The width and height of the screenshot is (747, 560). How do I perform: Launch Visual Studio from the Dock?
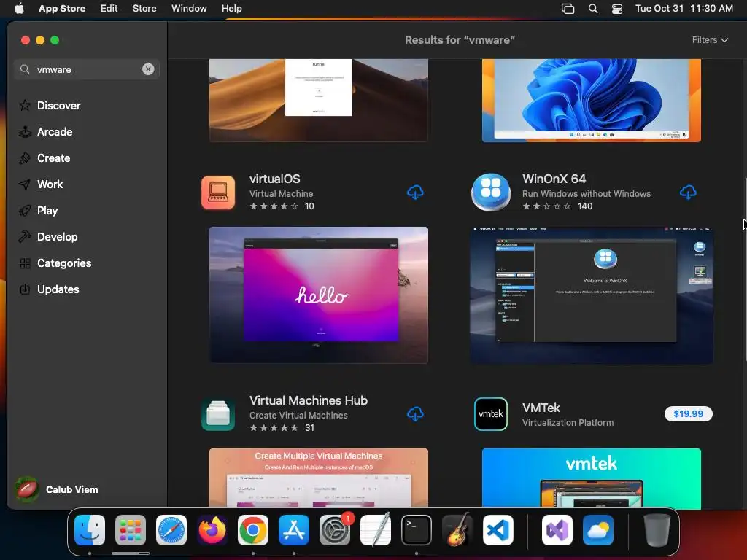[x=557, y=530]
